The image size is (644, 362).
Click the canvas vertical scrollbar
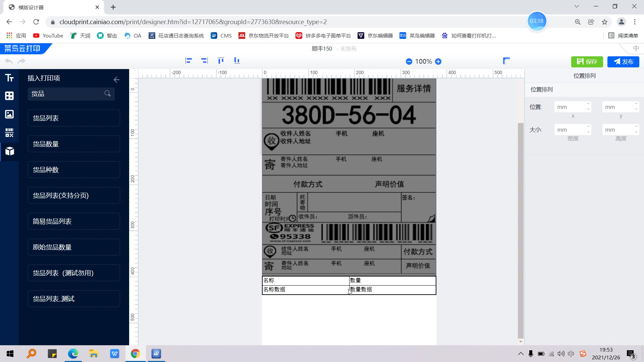tap(521, 231)
